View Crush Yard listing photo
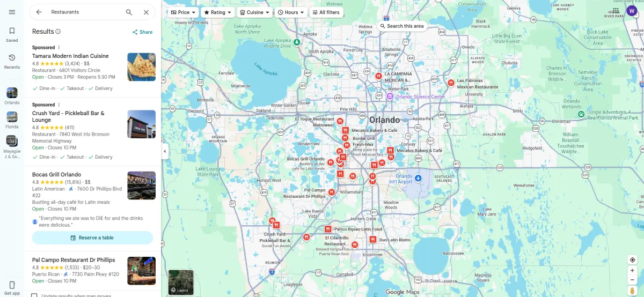Image resolution: width=644 pixels, height=297 pixels. 141,124
